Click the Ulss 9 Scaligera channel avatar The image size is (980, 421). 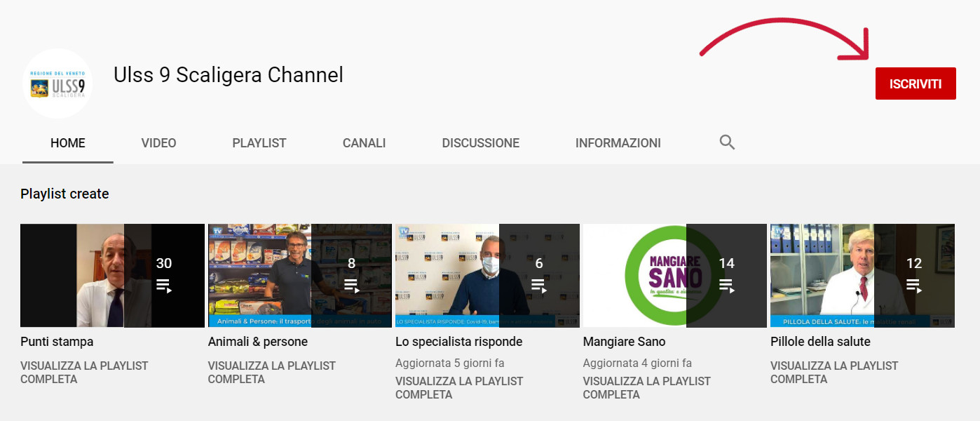pos(57,83)
